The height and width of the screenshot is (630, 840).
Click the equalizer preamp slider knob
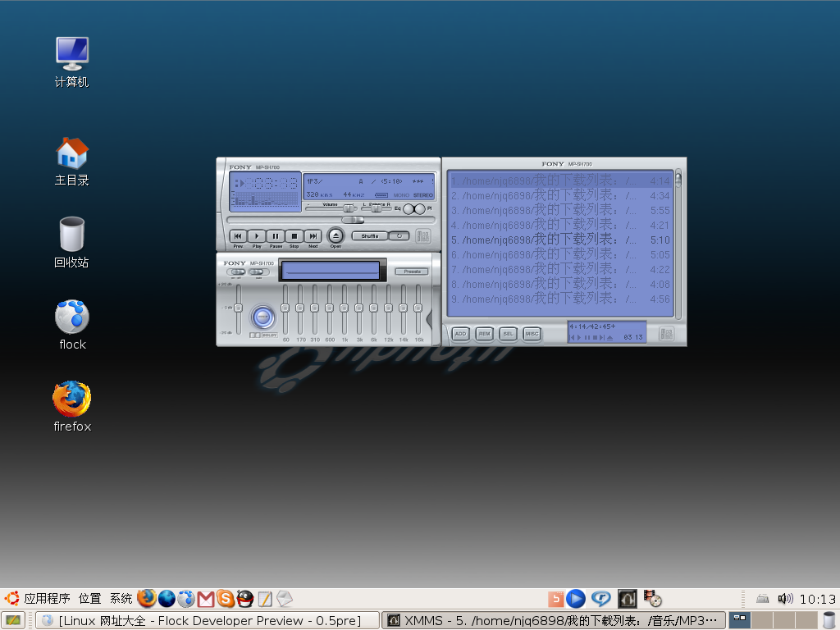[239, 308]
